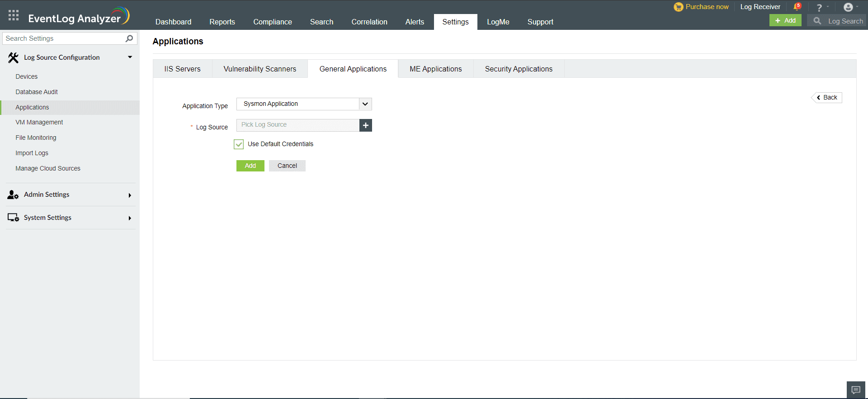Collapse Log Source Configuration section arrow
The width and height of the screenshot is (868, 399).
130,57
